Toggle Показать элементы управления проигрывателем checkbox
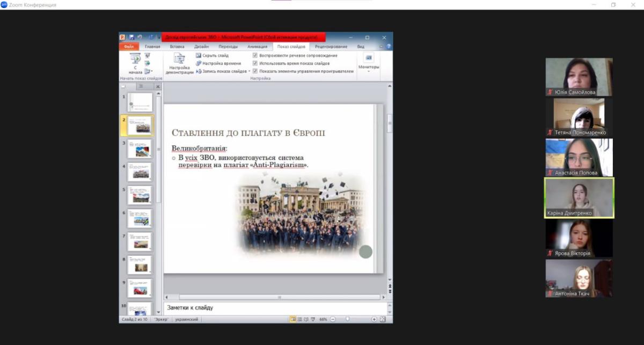This screenshot has height=345, width=644. [255, 71]
